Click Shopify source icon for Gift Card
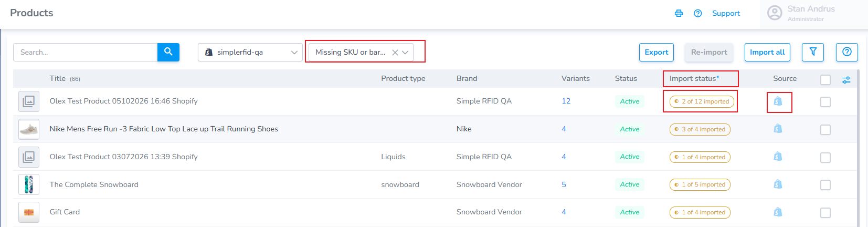The image size is (868, 227). [778, 212]
